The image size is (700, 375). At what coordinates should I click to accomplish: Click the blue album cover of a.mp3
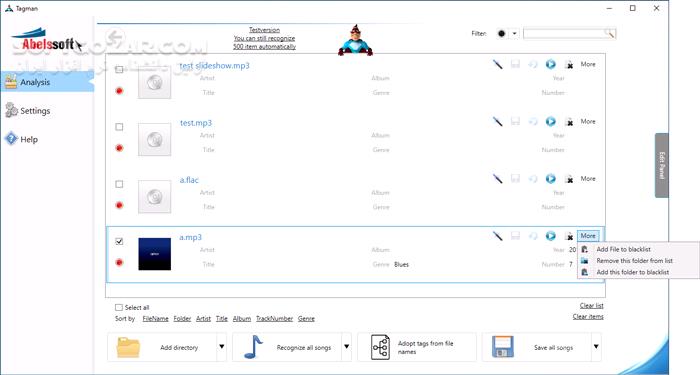[x=154, y=254]
